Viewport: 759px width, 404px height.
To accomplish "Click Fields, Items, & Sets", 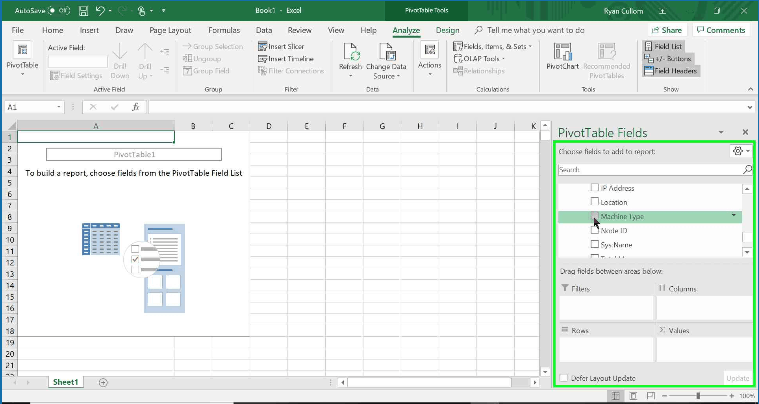I will 492,46.
